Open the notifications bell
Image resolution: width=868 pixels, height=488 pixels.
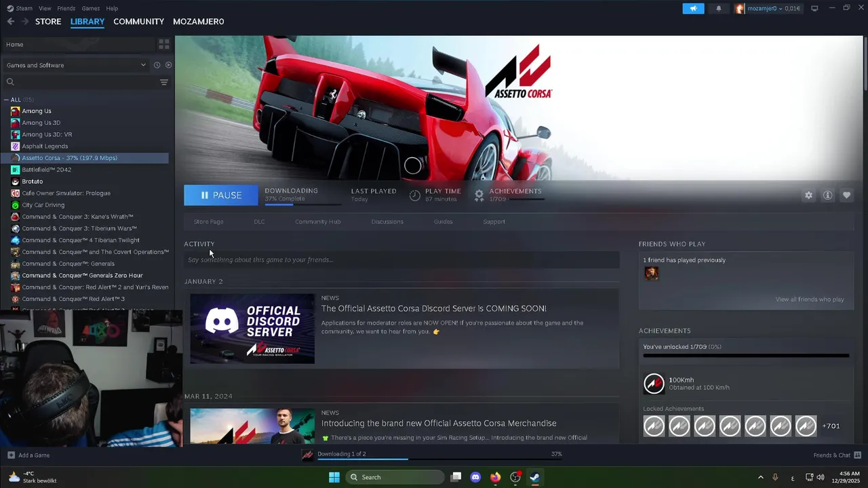[x=719, y=8]
